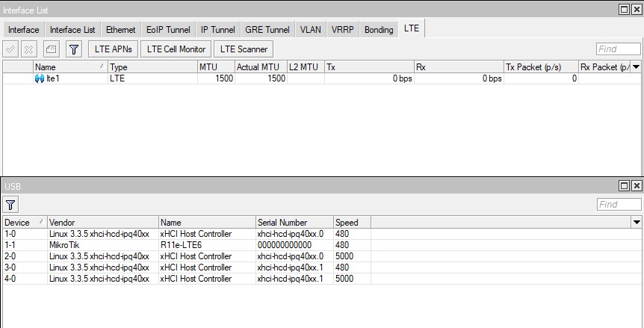Open the Ethernet tab
The height and width of the screenshot is (328, 644).
click(121, 30)
